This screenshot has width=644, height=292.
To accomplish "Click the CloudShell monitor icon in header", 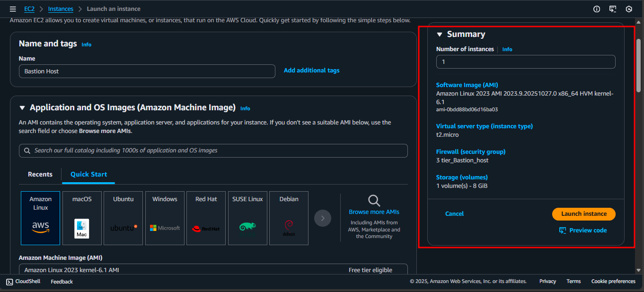I will 613,9.
